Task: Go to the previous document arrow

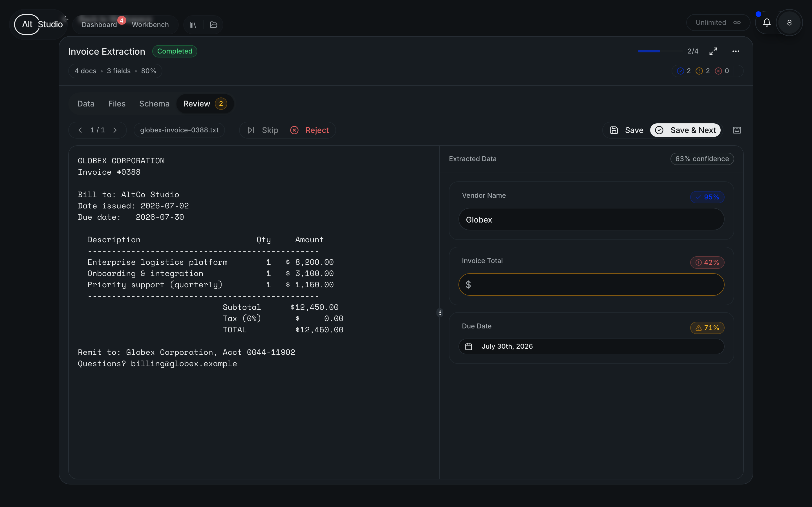Action: (x=80, y=130)
